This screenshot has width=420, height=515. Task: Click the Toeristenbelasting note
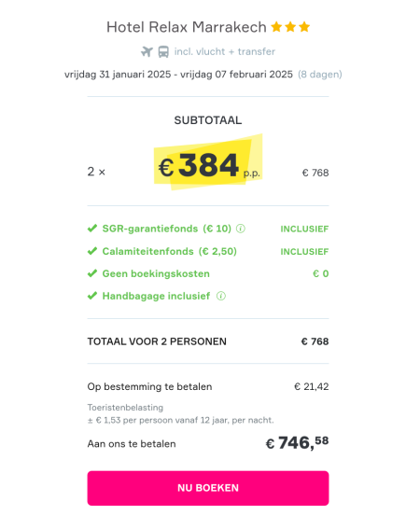pos(180,414)
